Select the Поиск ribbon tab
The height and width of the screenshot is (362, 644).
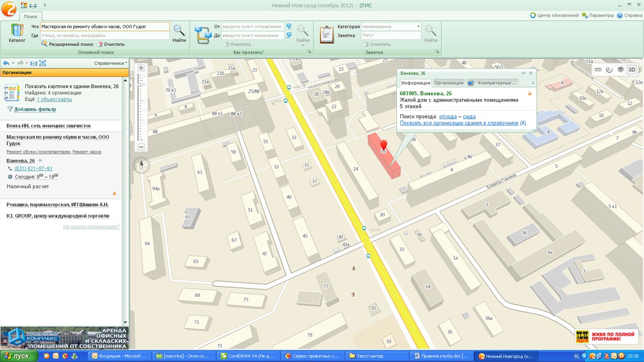tap(31, 16)
